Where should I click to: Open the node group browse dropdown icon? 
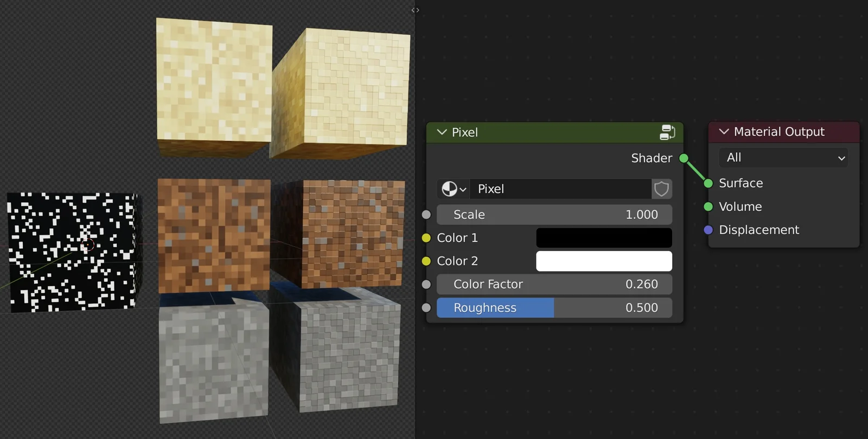[x=454, y=189]
